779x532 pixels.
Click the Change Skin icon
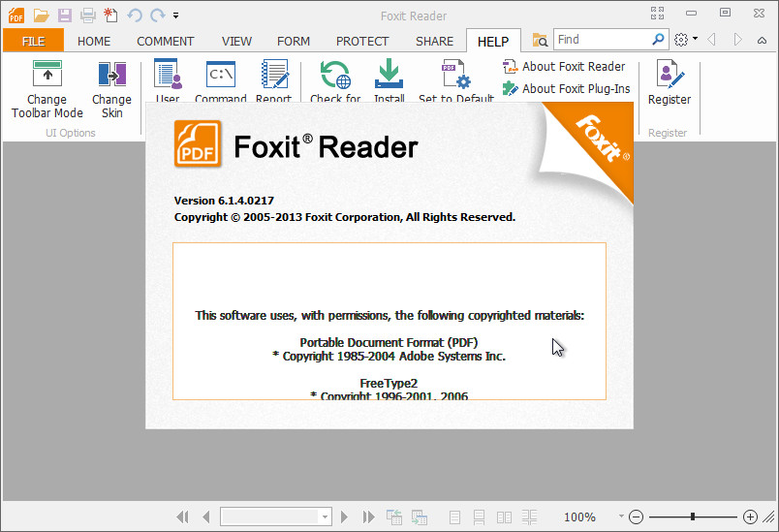(x=111, y=74)
